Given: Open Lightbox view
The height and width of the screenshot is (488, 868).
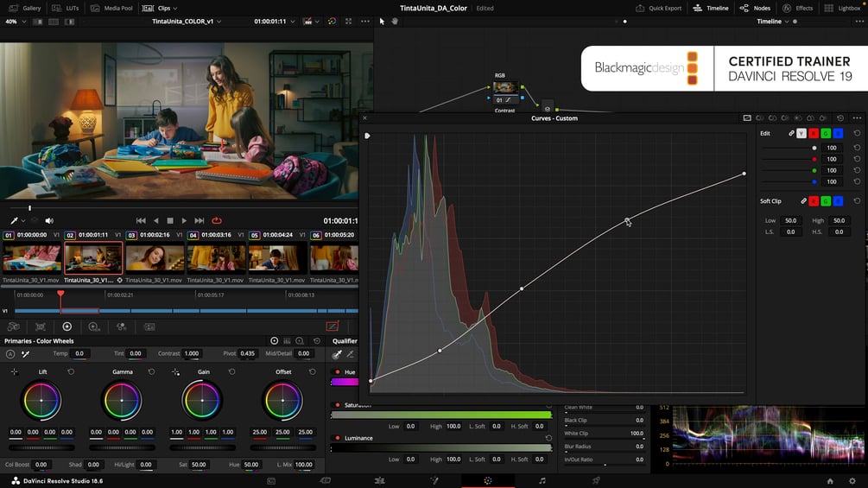Looking at the screenshot, I should click(x=843, y=9).
